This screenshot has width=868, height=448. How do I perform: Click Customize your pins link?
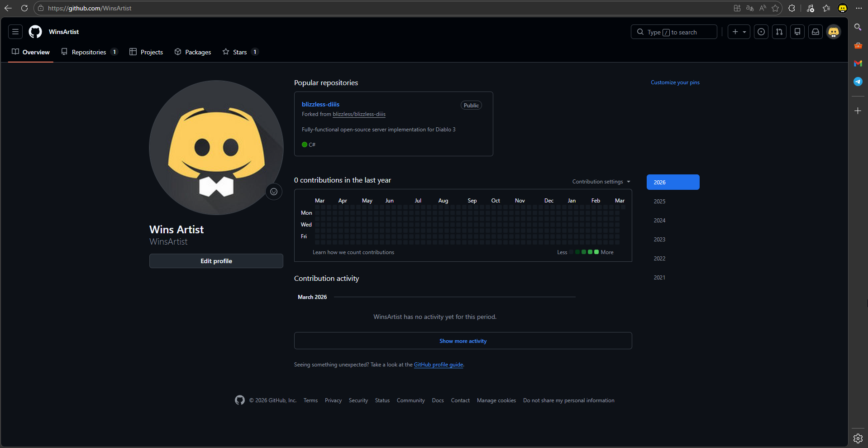pos(675,82)
